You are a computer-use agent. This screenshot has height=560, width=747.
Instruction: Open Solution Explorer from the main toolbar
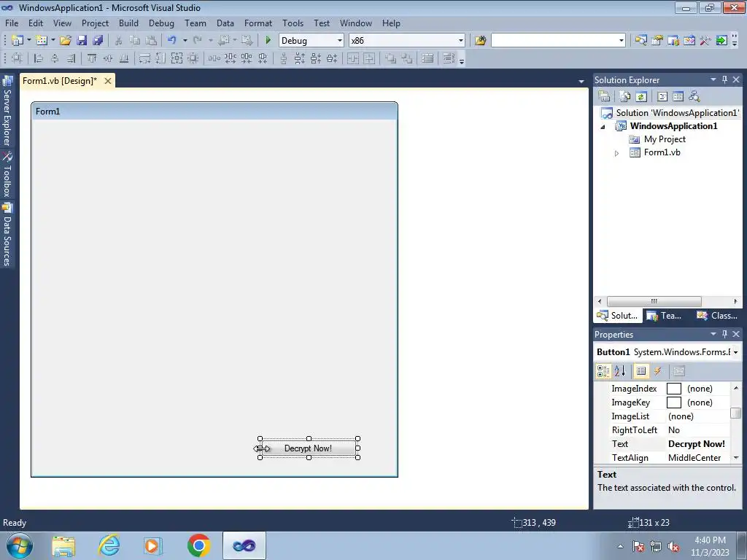pyautogui.click(x=640, y=41)
